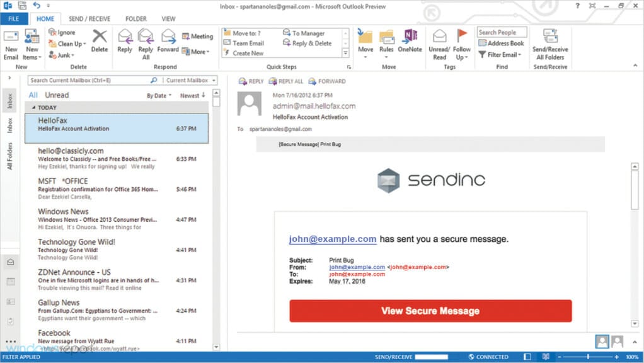644x363 pixels.
Task: Select the Reply & Delete quick step
Action: 308,43
